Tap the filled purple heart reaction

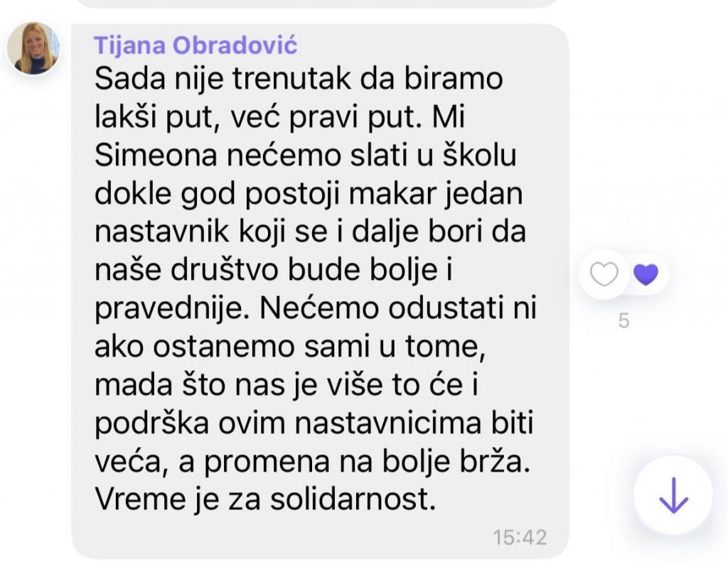(x=646, y=274)
